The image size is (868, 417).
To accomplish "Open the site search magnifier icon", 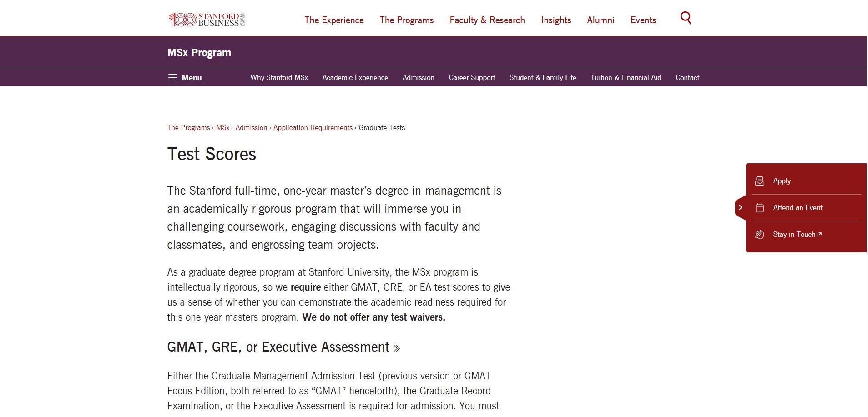I will (686, 18).
